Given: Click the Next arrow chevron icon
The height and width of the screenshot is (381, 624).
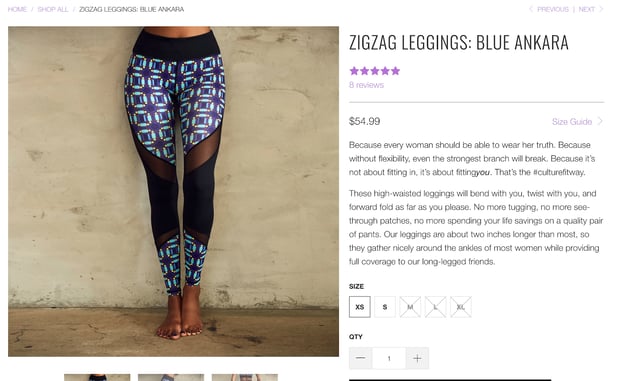Looking at the screenshot, I should click(x=601, y=9).
